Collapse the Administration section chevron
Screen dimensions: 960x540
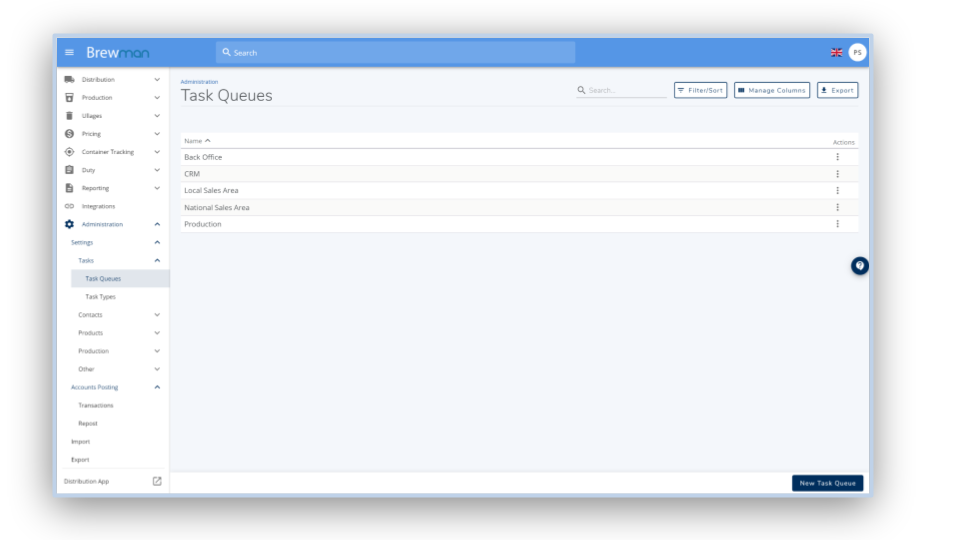click(157, 224)
